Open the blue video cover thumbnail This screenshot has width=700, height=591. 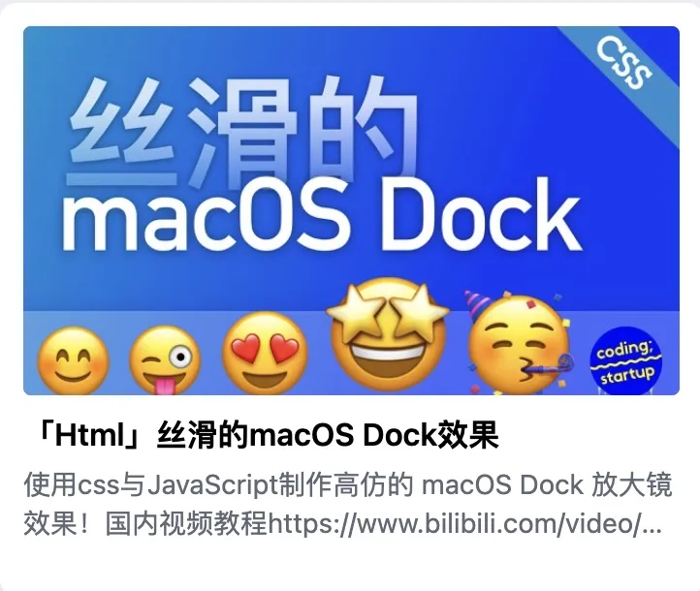351,210
